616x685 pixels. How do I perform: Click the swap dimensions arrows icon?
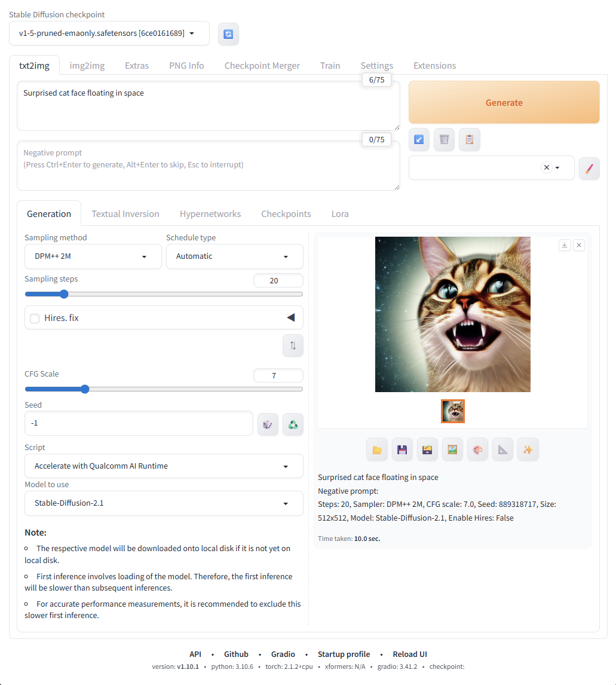coord(293,345)
